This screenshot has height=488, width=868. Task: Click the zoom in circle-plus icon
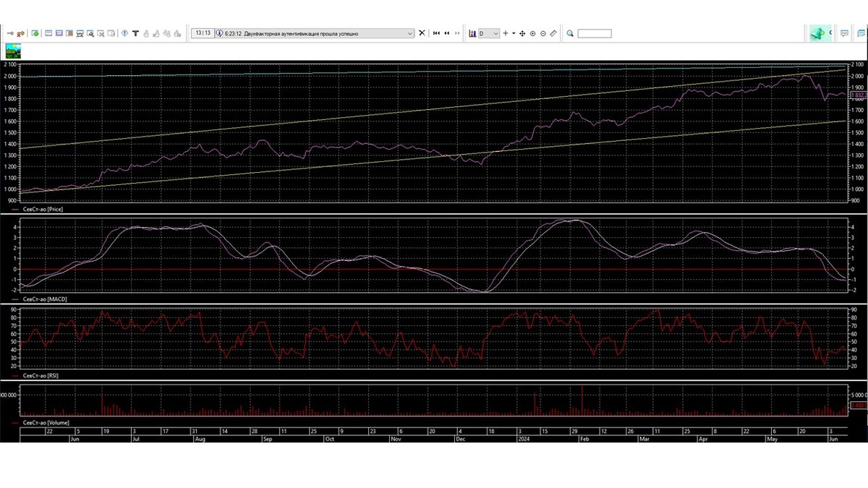[x=532, y=33]
